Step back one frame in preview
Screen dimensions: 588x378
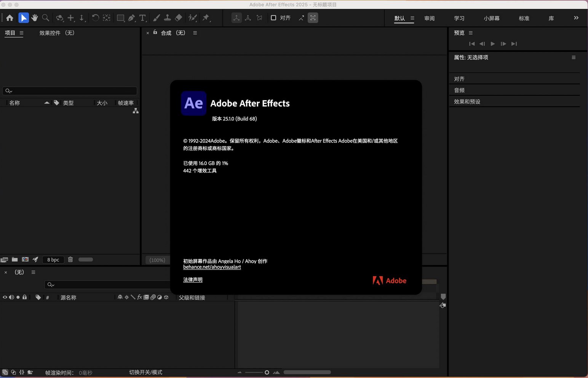482,44
